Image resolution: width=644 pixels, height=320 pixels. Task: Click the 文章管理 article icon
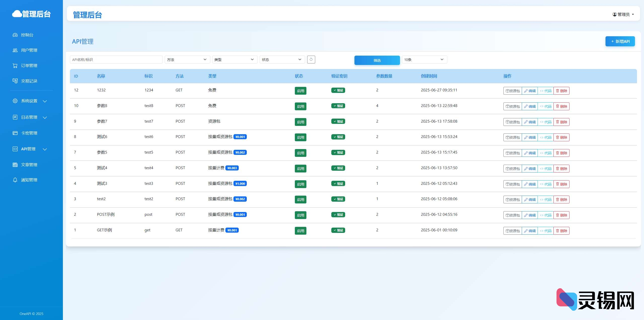coord(15,165)
